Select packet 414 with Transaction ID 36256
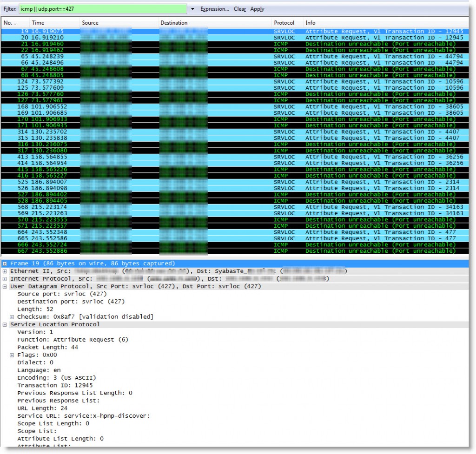This screenshot has width=476, height=454. (235, 163)
